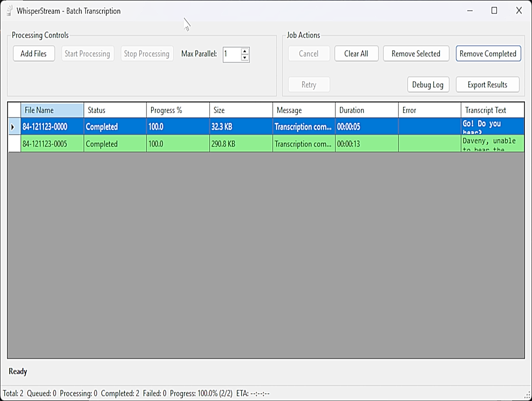Remove the selected job

[416, 53]
